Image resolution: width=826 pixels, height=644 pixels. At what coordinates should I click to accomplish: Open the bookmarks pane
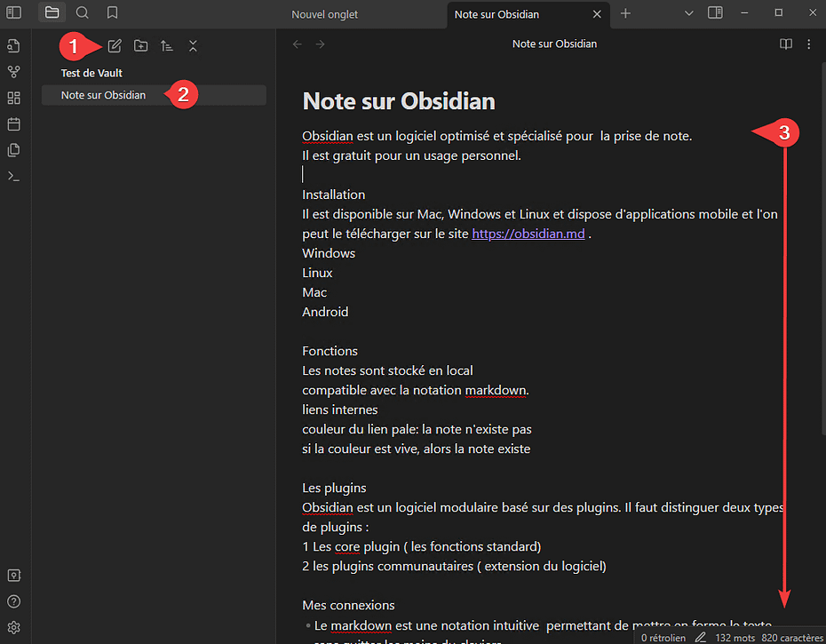pyautogui.click(x=111, y=12)
